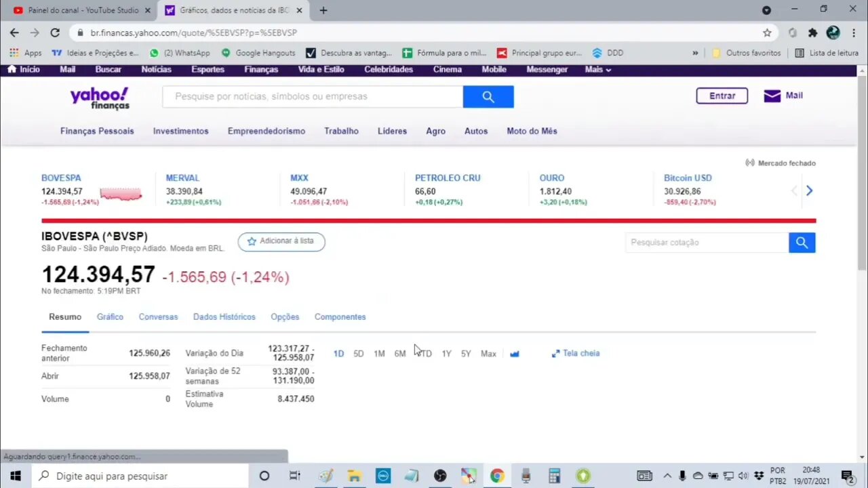Viewport: 868px width, 488px height.
Task: Select the 1D chart range
Action: pos(338,354)
